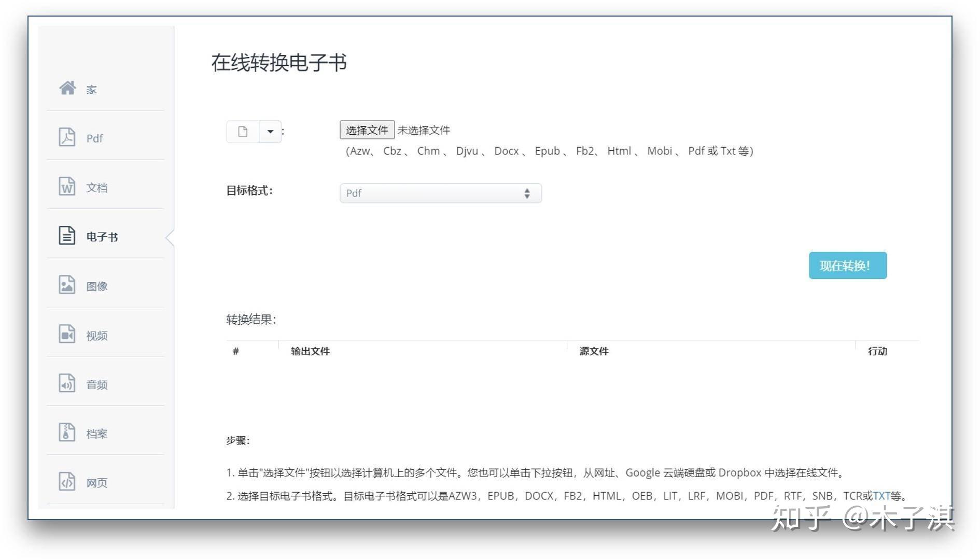Click the 选择文件 choose file button

coord(367,130)
